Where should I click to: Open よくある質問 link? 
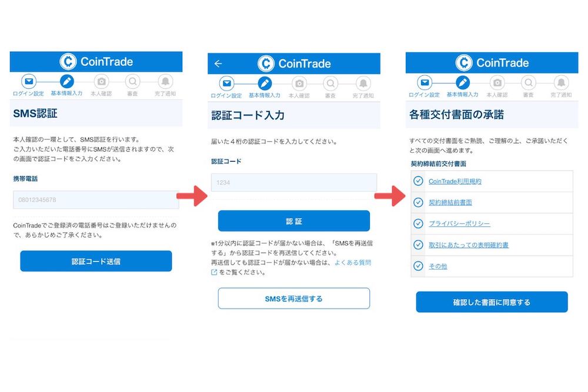point(352,262)
